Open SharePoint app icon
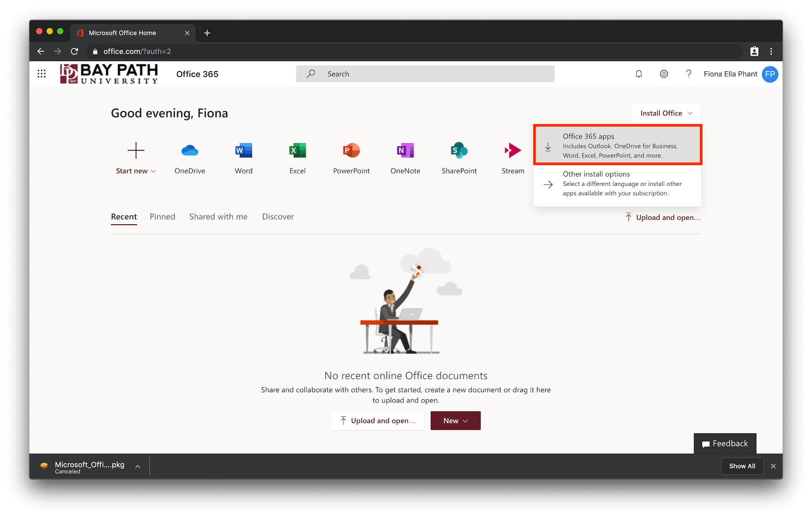The height and width of the screenshot is (518, 812). click(459, 158)
